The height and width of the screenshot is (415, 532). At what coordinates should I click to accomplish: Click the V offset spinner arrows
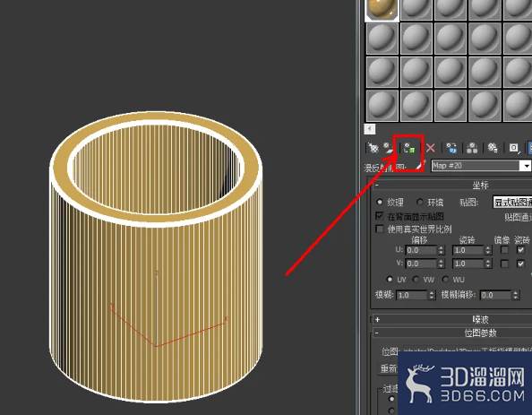coord(441,264)
